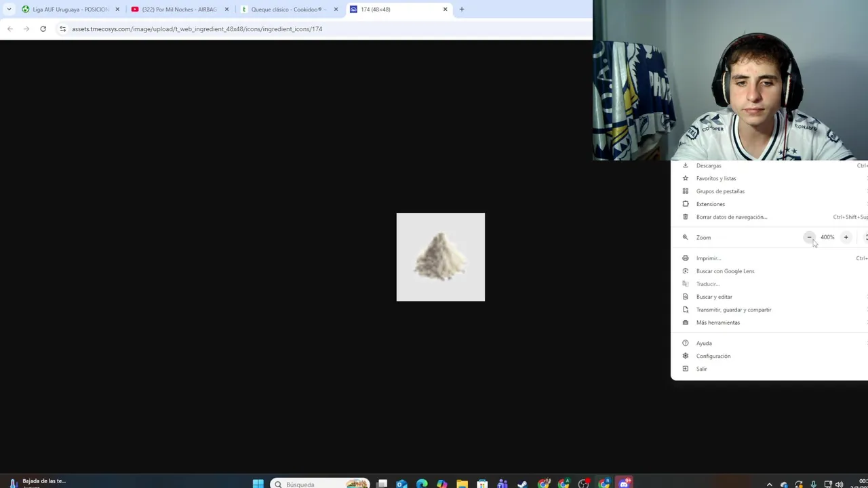868x488 pixels.
Task: Close the Liga AUF Uruguaya tab
Action: click(117, 9)
